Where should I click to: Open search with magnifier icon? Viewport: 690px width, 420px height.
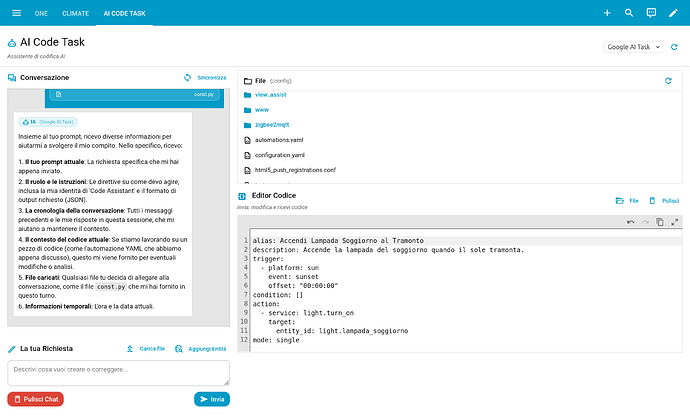pos(629,13)
